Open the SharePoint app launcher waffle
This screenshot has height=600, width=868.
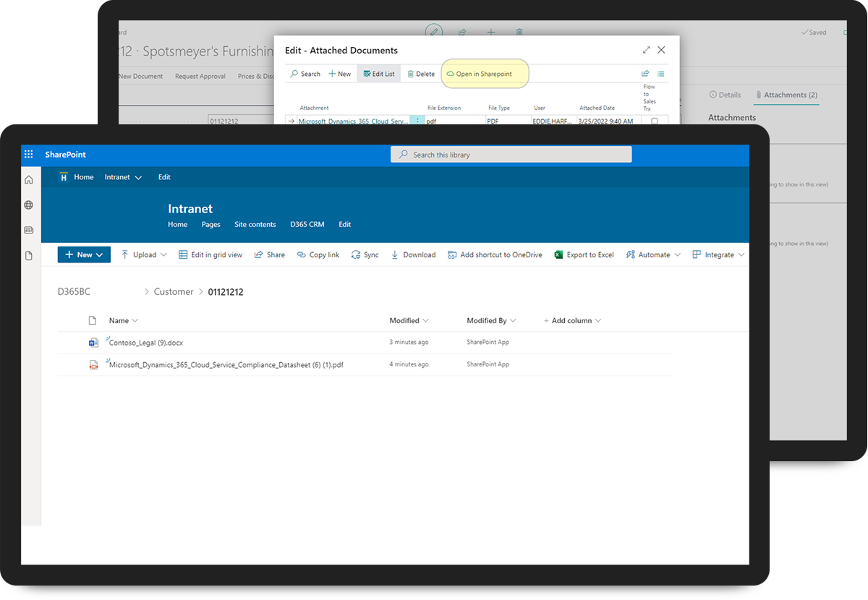29,153
